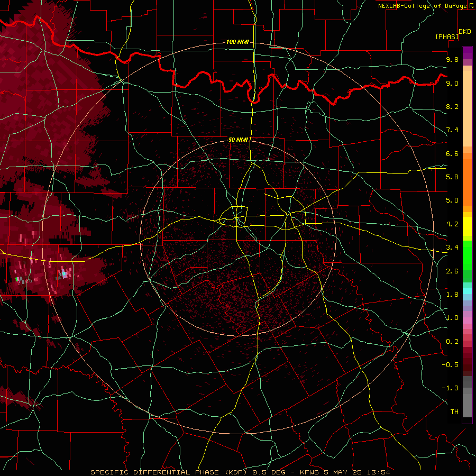
Task: Select the 5.0 scale label
Action: pos(452,200)
